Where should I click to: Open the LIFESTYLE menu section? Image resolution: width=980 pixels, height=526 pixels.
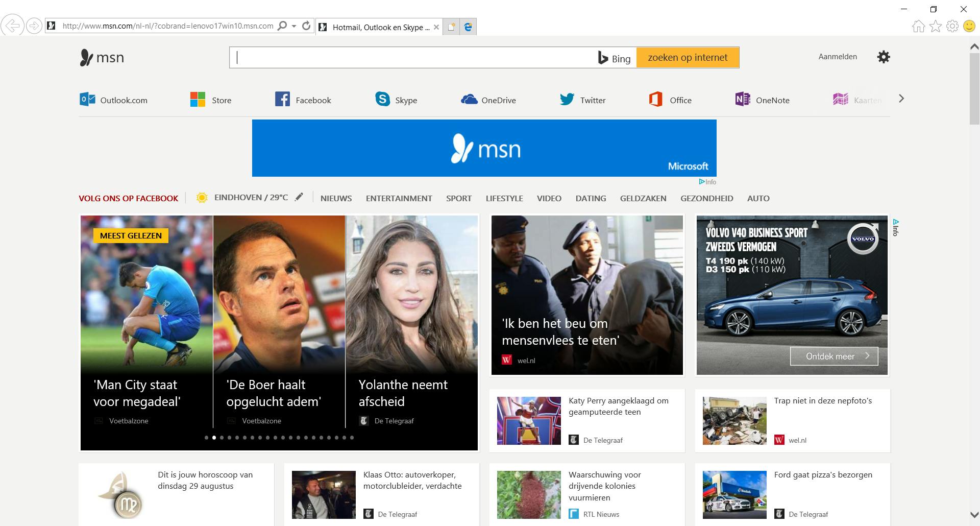coord(504,199)
